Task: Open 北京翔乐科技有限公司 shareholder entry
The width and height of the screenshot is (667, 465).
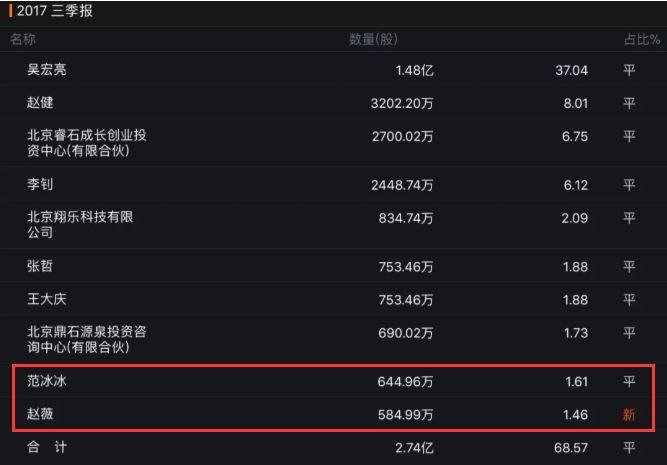Action: coord(80,225)
